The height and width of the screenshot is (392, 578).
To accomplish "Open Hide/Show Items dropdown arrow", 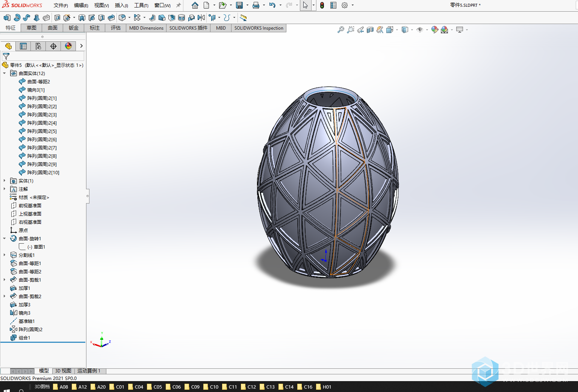I will coord(427,30).
